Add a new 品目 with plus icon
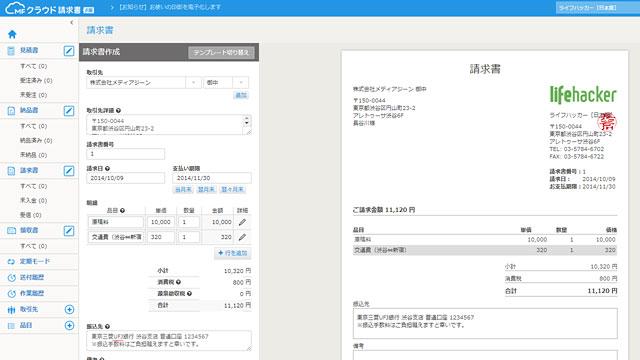Viewport: 640px width, 360px height. pyautogui.click(x=69, y=325)
